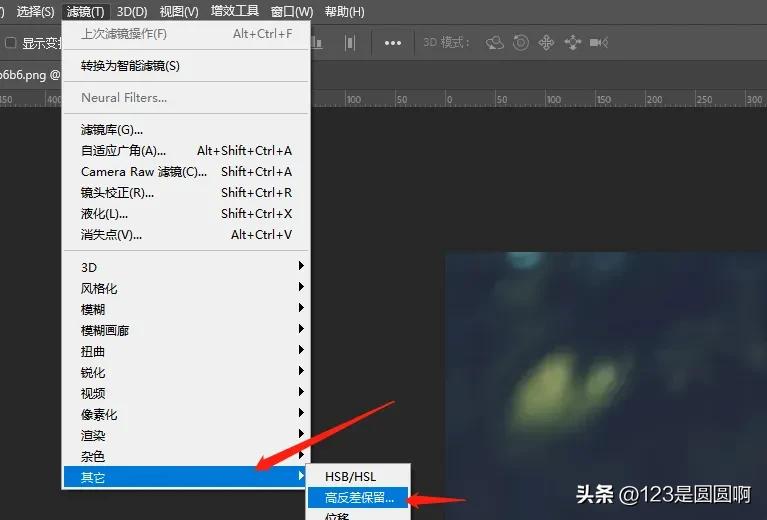Select the 3D pan (drag) mode icon

pyautogui.click(x=546, y=43)
